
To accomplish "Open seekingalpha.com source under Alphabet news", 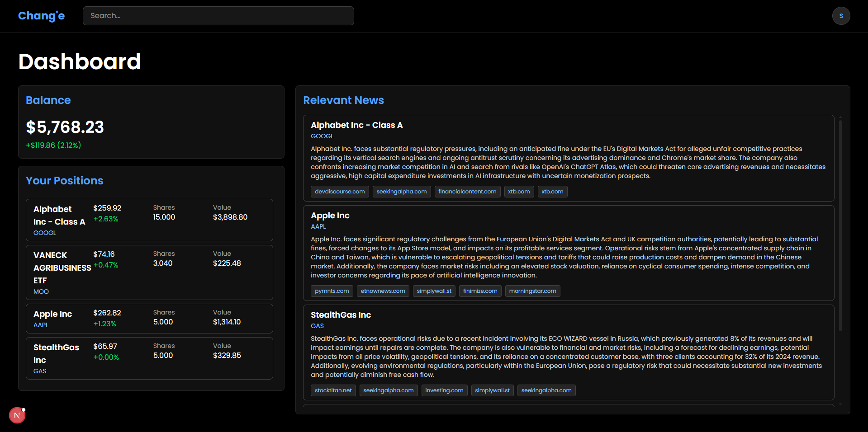I will click(x=402, y=192).
